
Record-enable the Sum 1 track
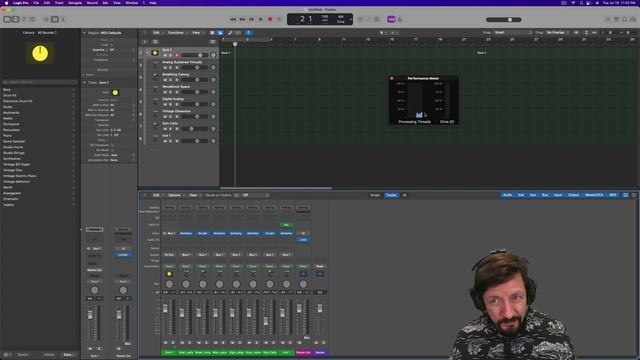(177, 55)
